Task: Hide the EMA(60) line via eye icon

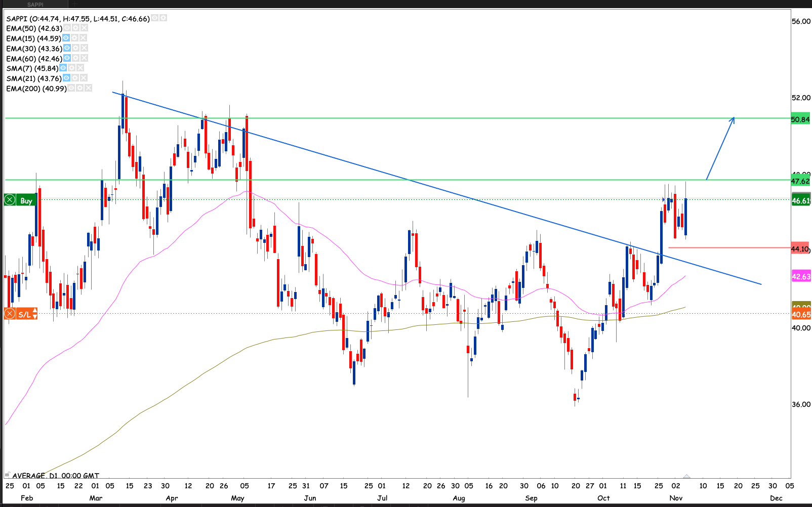Action: point(67,58)
